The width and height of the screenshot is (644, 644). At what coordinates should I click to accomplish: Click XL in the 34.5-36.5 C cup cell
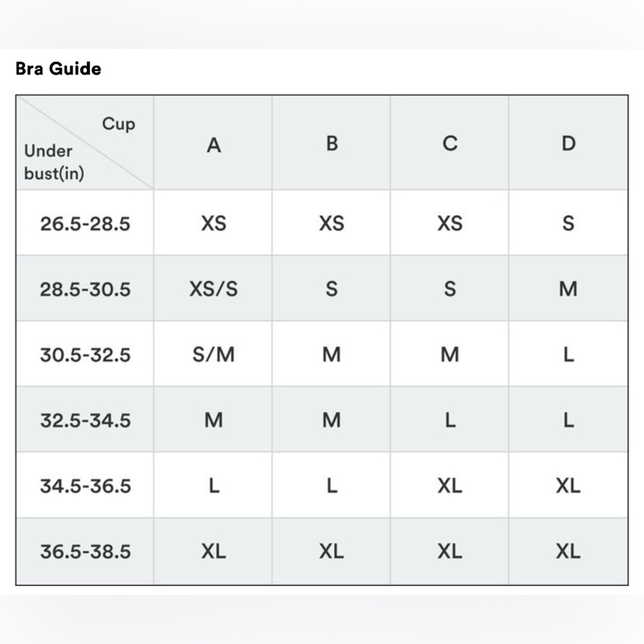[450, 486]
